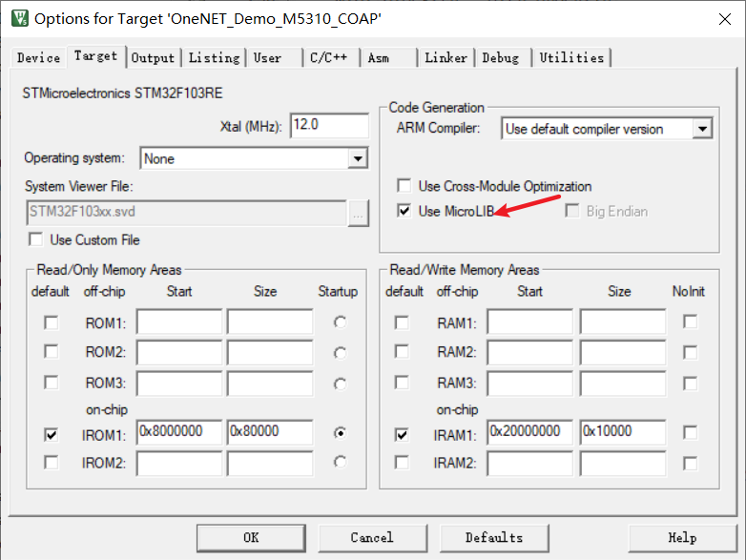Select the ROM1 startup radio button

[340, 322]
